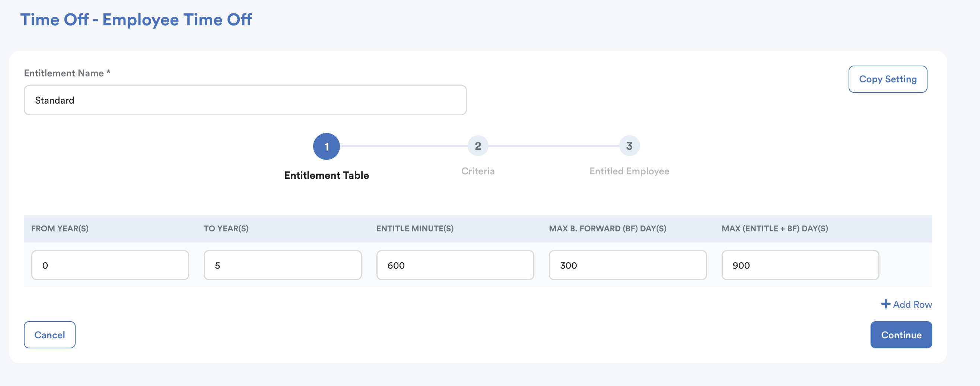Click the plus icon beside Add Row
The width and height of the screenshot is (980, 386).
click(x=885, y=304)
